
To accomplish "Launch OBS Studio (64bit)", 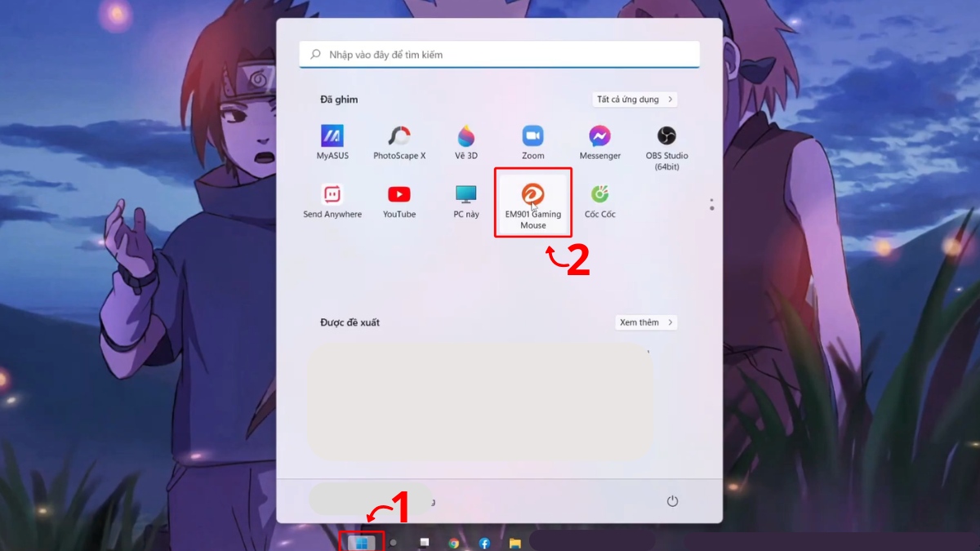I will click(666, 147).
